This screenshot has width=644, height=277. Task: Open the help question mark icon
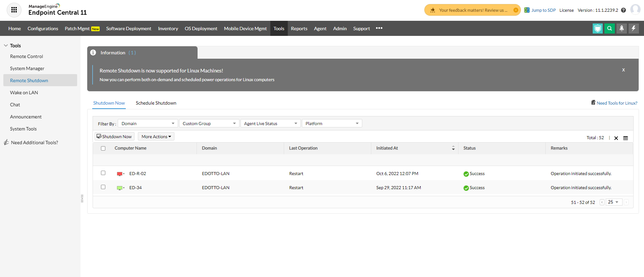624,10
